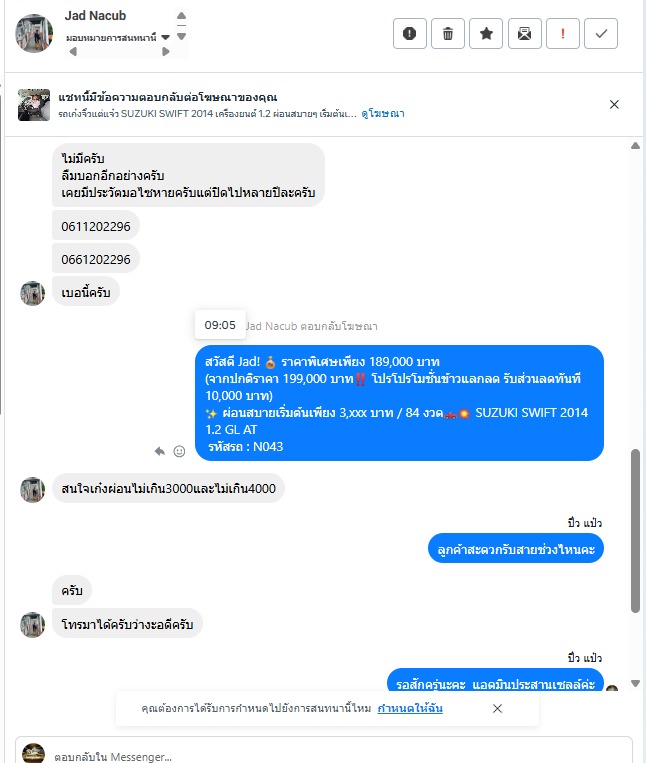646x763 pixels.
Task: Click the up arrow beside Jad Nacub
Action: coord(181,16)
